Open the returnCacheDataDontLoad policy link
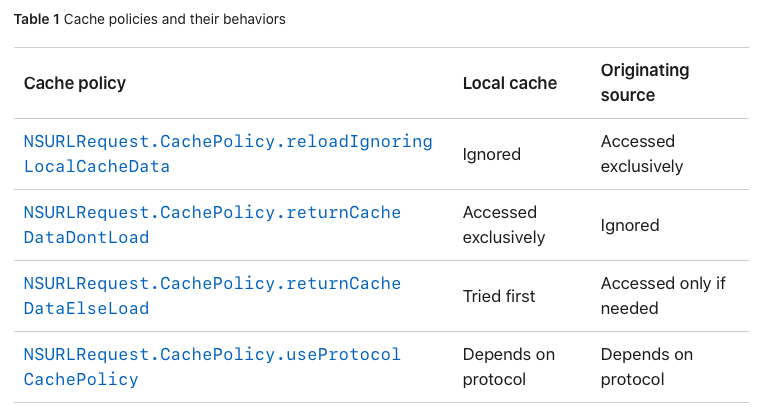This screenshot has width=773, height=418. coord(212,213)
